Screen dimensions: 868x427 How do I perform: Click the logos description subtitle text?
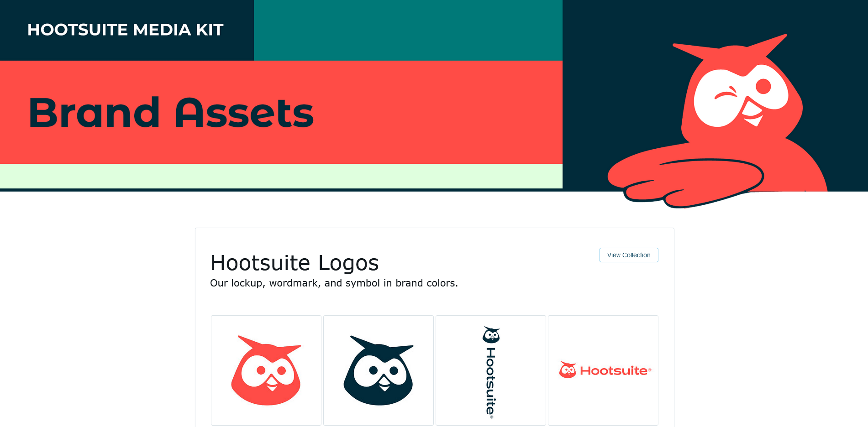(334, 283)
